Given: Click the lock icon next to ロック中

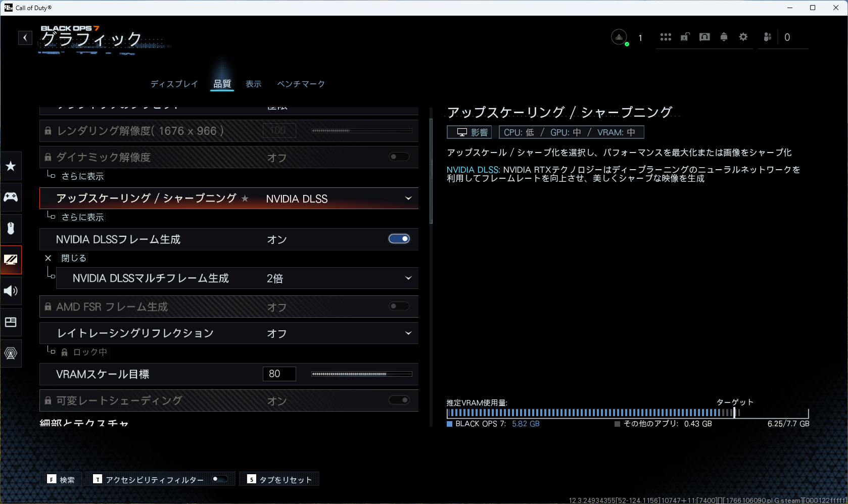Looking at the screenshot, I should [64, 352].
